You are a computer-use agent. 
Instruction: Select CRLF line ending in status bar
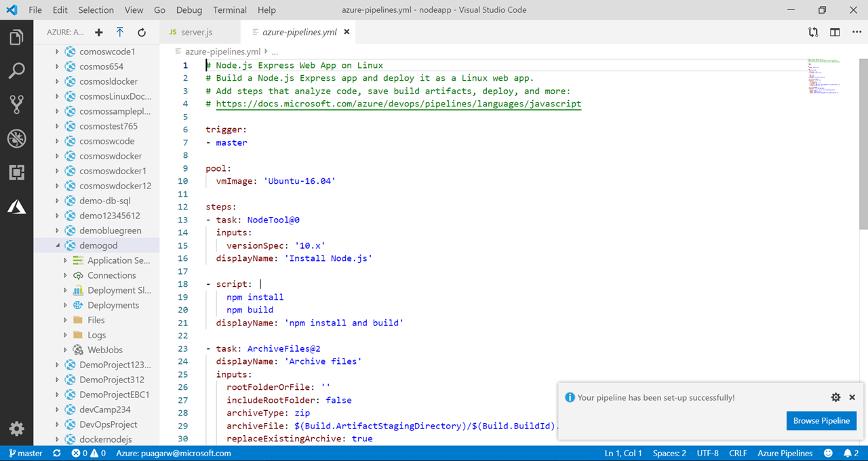pyautogui.click(x=738, y=453)
